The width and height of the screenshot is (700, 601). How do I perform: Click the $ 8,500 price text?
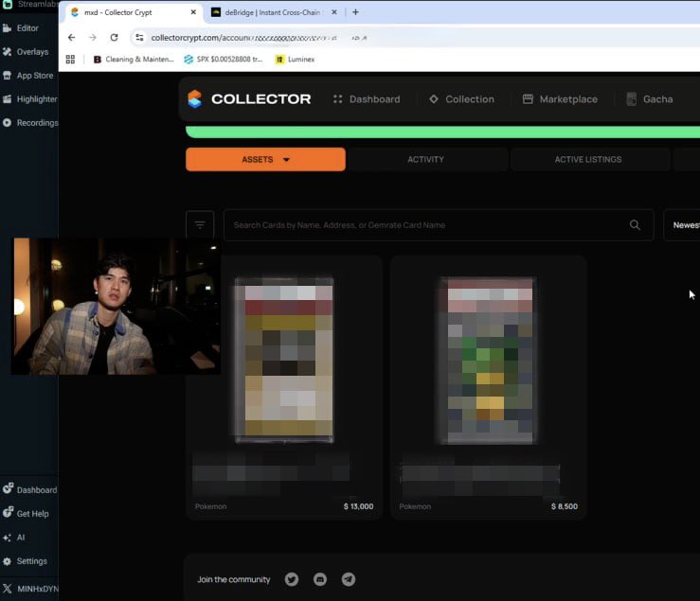(x=565, y=506)
